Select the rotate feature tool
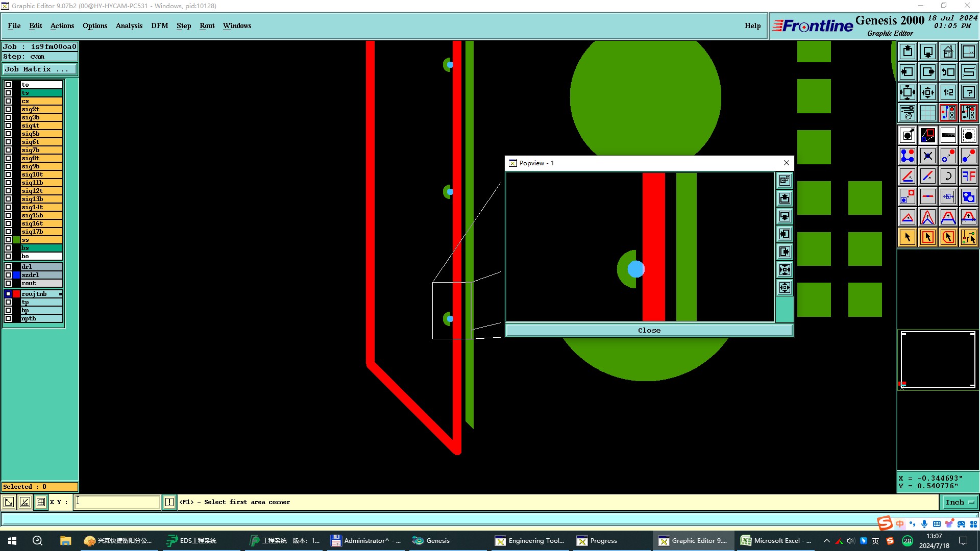Screen dimensions: 980x551 [x=948, y=176]
